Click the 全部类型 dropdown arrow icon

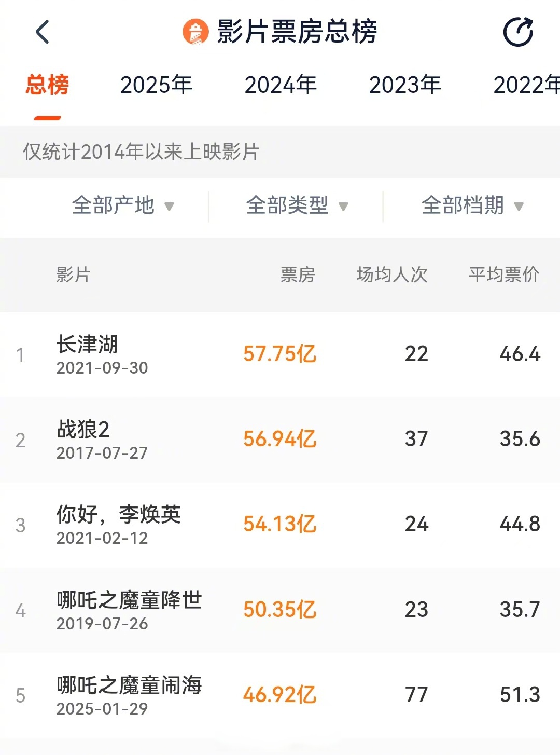tap(343, 206)
